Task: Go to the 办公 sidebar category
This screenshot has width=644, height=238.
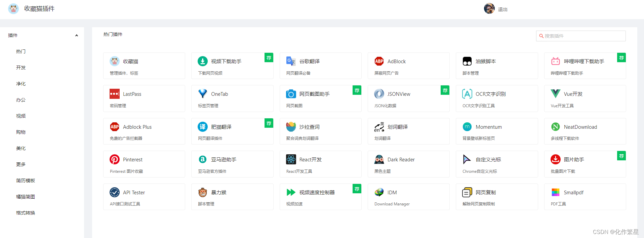Action: 21,100
